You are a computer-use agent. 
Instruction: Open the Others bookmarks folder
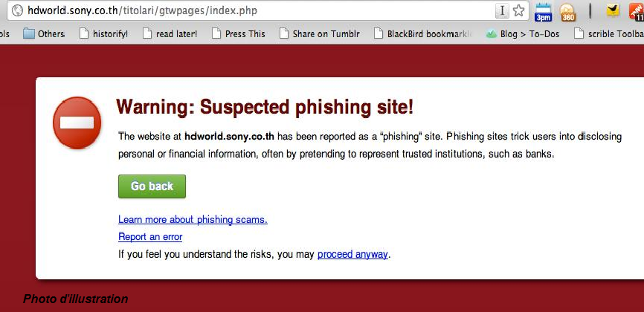(x=44, y=33)
